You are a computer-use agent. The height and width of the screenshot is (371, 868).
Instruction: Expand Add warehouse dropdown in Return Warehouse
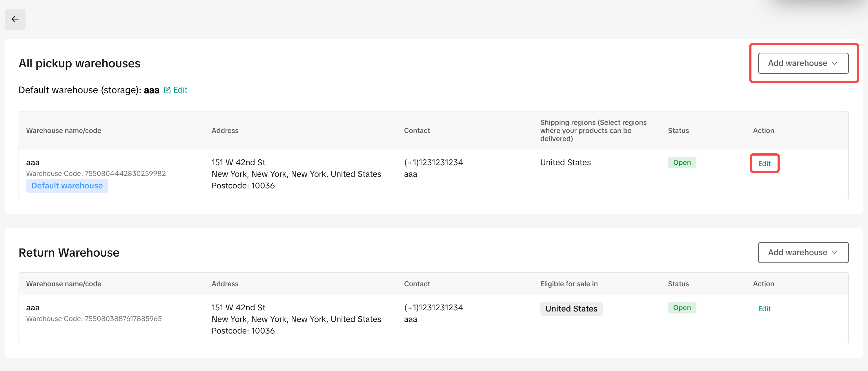click(x=803, y=253)
